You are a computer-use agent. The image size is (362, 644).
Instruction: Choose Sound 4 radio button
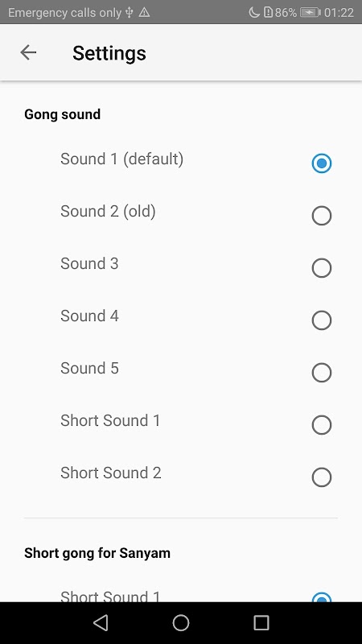pos(321,320)
